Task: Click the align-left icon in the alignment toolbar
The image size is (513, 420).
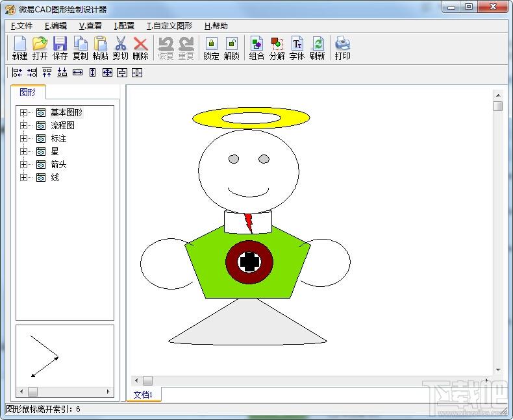Action: (x=17, y=73)
